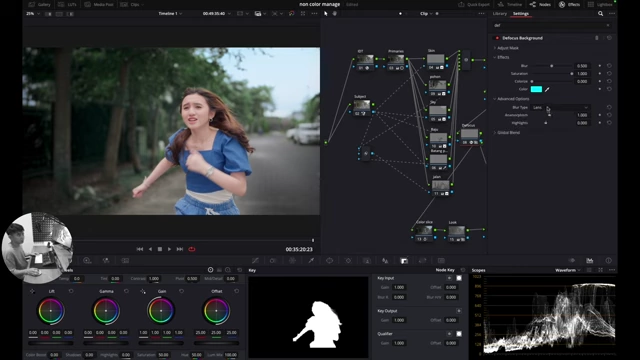Open the Blur Type dropdown
This screenshot has width=640, height=360.
click(560, 107)
